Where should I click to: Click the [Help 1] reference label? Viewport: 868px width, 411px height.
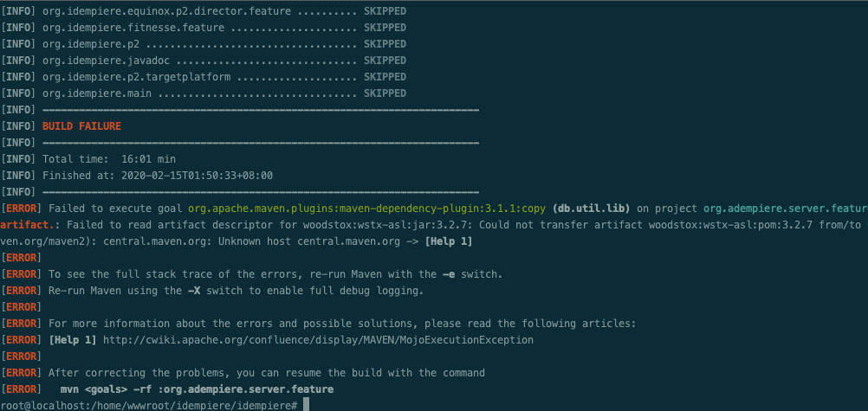(x=73, y=340)
